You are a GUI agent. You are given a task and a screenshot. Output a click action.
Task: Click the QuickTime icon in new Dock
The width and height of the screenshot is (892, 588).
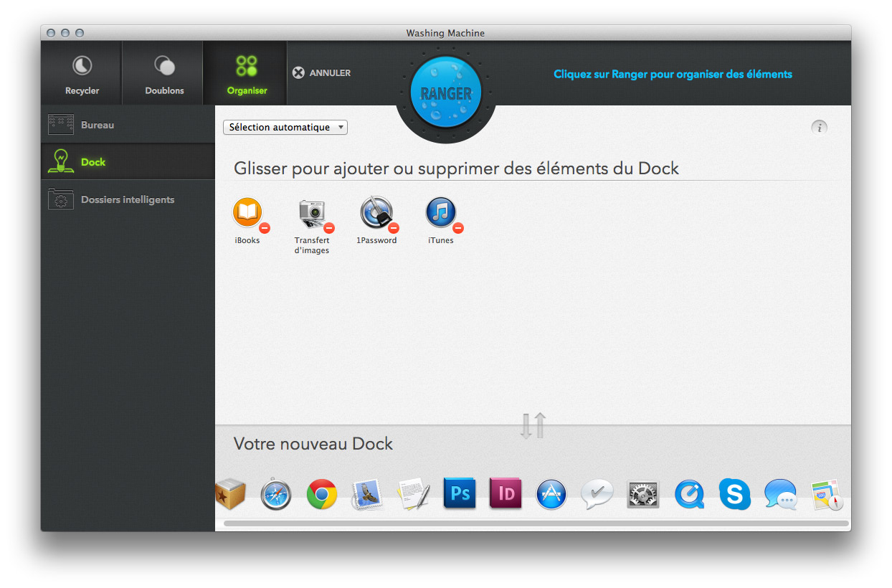(x=689, y=494)
